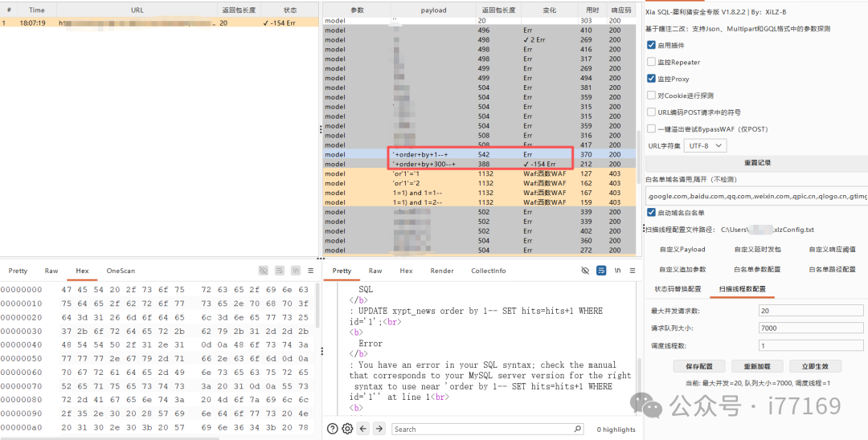Open hamburger options menu in left request panel
This screenshot has height=440, width=868.
[310, 271]
